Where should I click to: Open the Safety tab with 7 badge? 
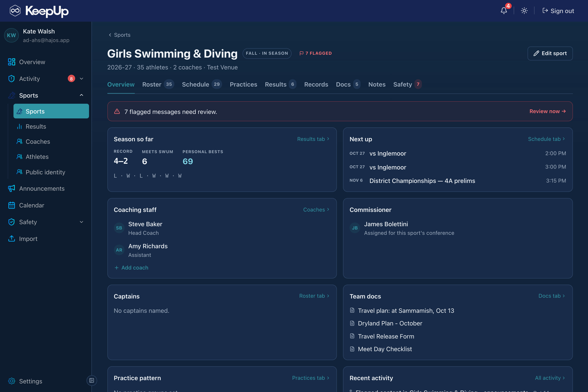coord(407,84)
